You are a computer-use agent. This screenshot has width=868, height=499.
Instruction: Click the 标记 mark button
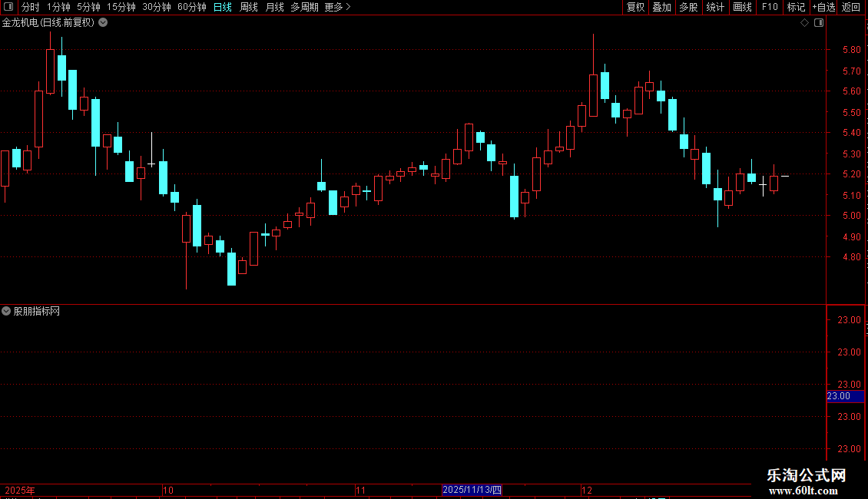[x=796, y=7]
